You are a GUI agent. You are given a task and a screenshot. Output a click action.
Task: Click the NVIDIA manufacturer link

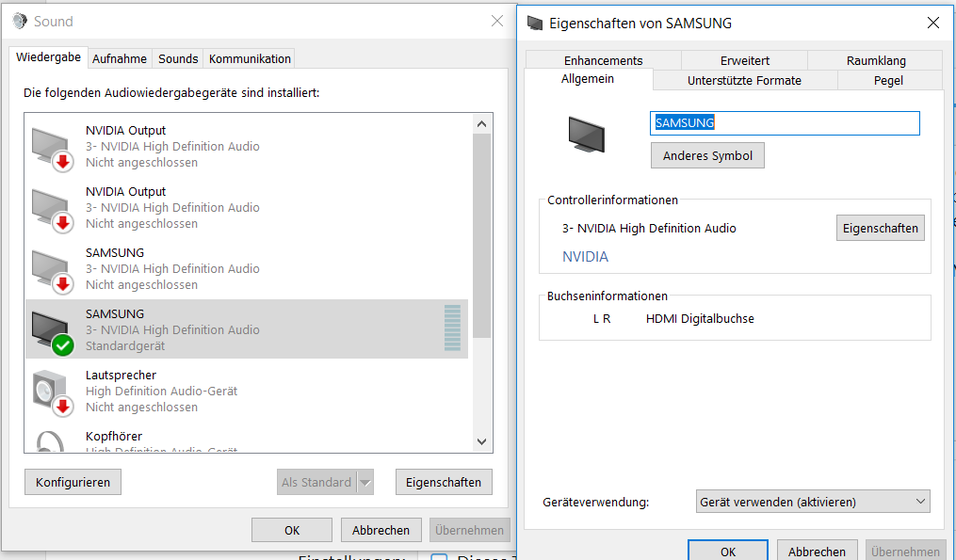(585, 257)
